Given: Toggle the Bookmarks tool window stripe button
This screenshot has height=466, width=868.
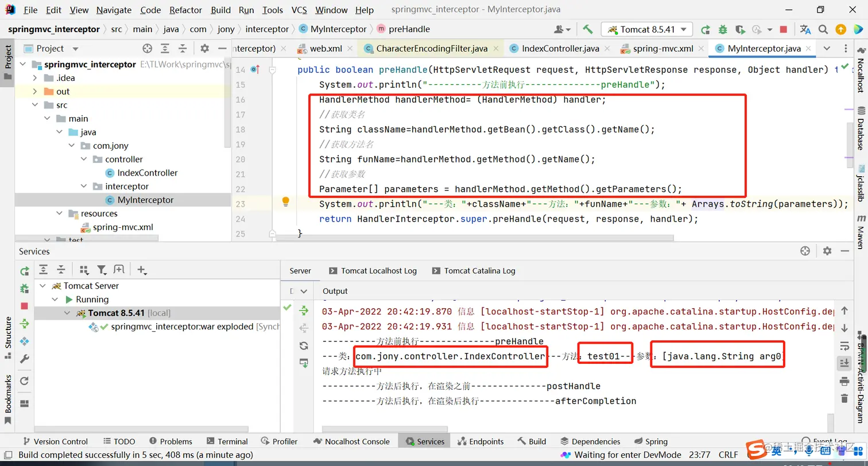Looking at the screenshot, I should pyautogui.click(x=8, y=400).
